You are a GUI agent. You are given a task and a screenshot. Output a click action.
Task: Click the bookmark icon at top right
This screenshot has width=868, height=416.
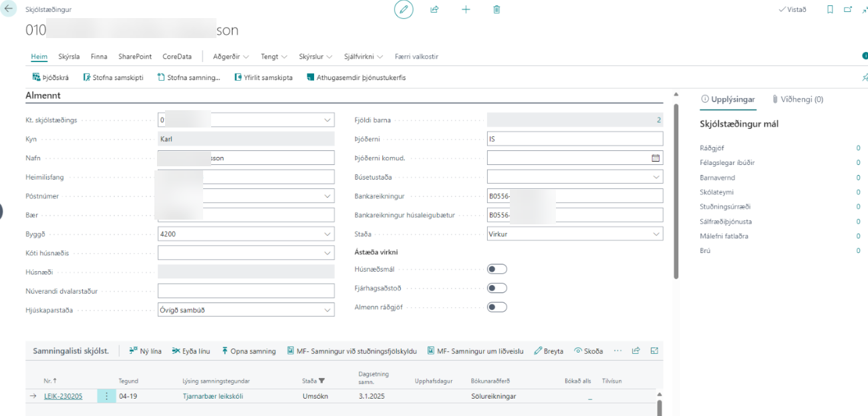(x=830, y=9)
